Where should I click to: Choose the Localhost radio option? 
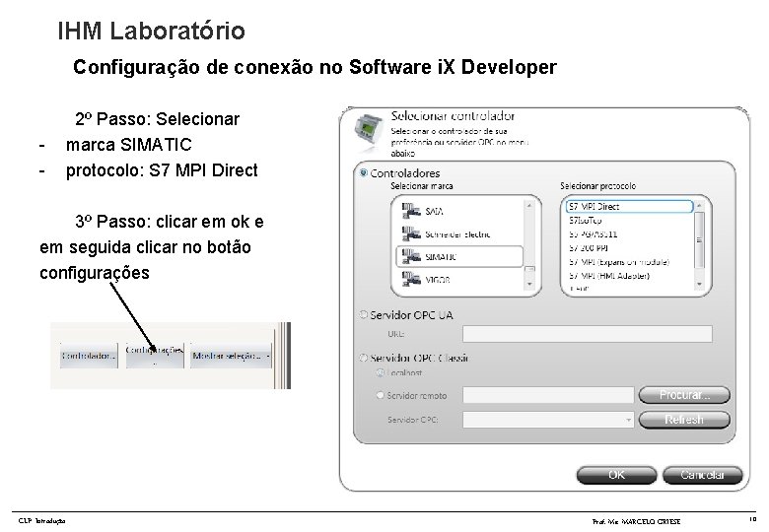click(380, 372)
